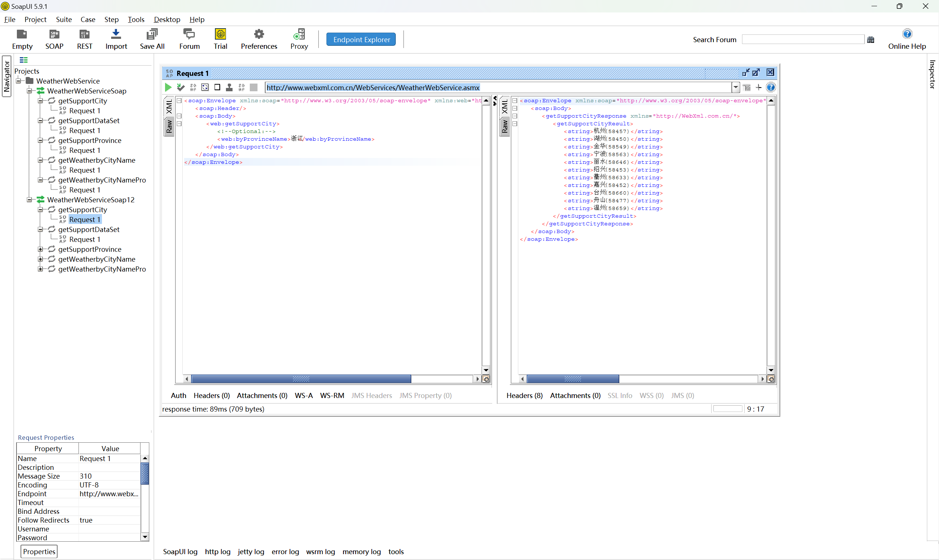
Task: Click request editor horizontal scrollbar thumb
Action: [x=301, y=379]
